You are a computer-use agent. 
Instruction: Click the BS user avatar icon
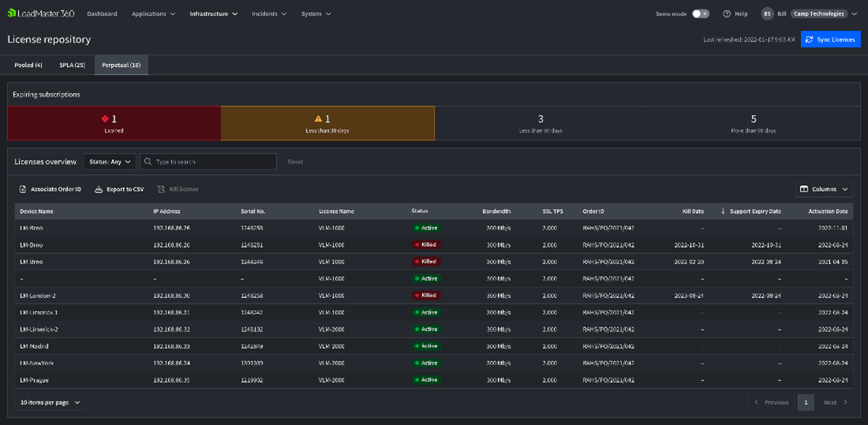click(767, 13)
